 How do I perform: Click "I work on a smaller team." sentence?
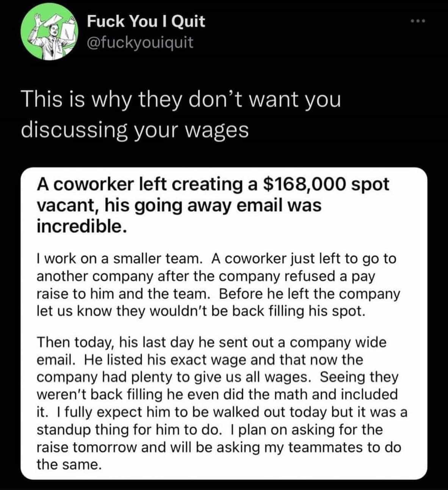pos(118,259)
